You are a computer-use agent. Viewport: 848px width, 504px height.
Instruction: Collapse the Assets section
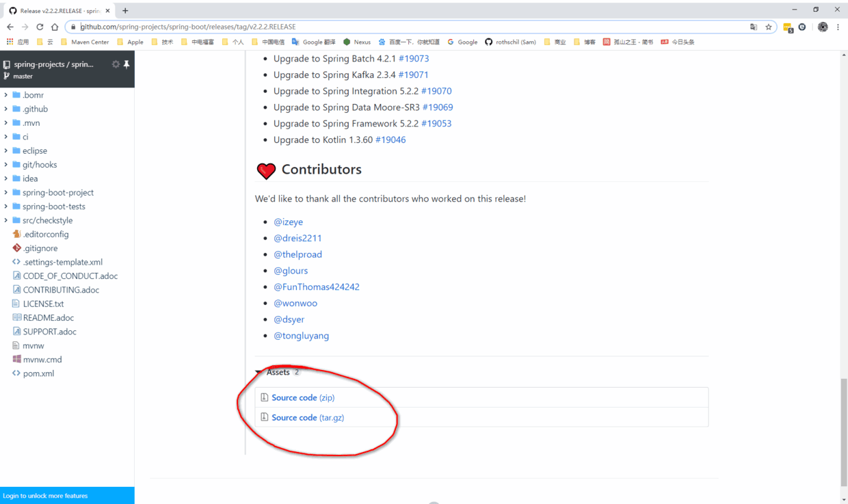click(278, 372)
